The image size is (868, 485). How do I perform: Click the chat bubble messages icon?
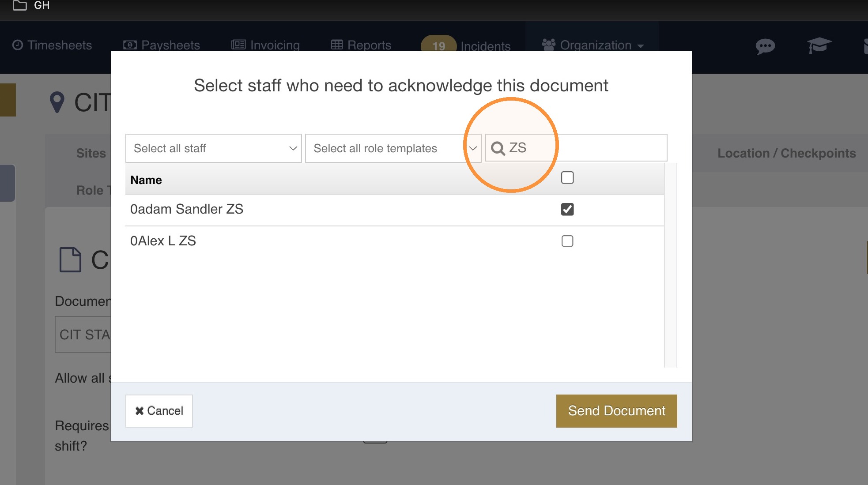point(765,46)
